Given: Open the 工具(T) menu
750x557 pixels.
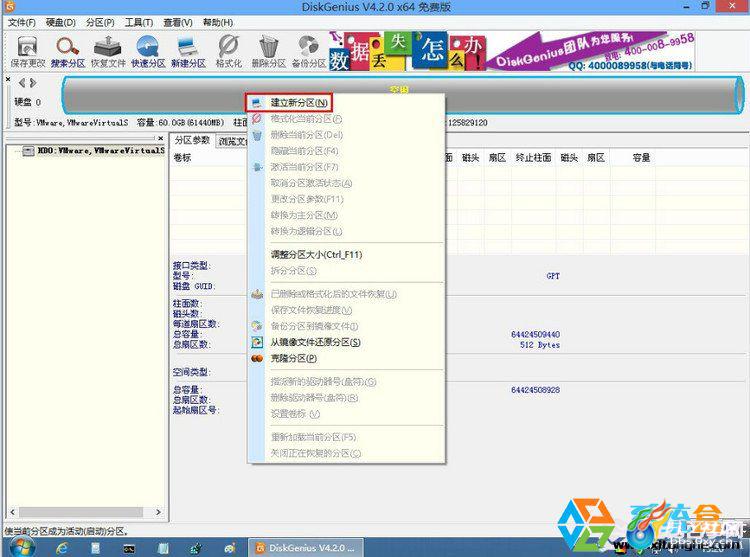Looking at the screenshot, I should (x=139, y=22).
